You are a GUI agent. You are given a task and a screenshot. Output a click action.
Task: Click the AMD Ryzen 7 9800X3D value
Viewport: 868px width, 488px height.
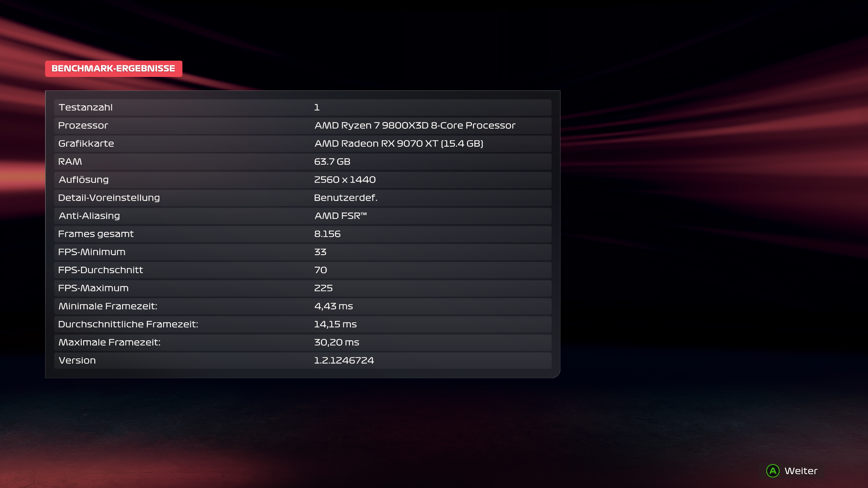pos(415,125)
